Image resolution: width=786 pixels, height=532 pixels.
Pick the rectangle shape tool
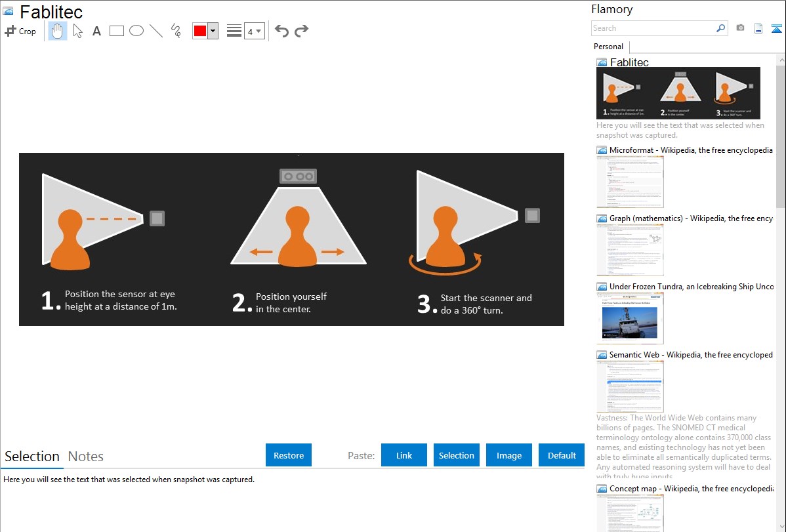[117, 31]
